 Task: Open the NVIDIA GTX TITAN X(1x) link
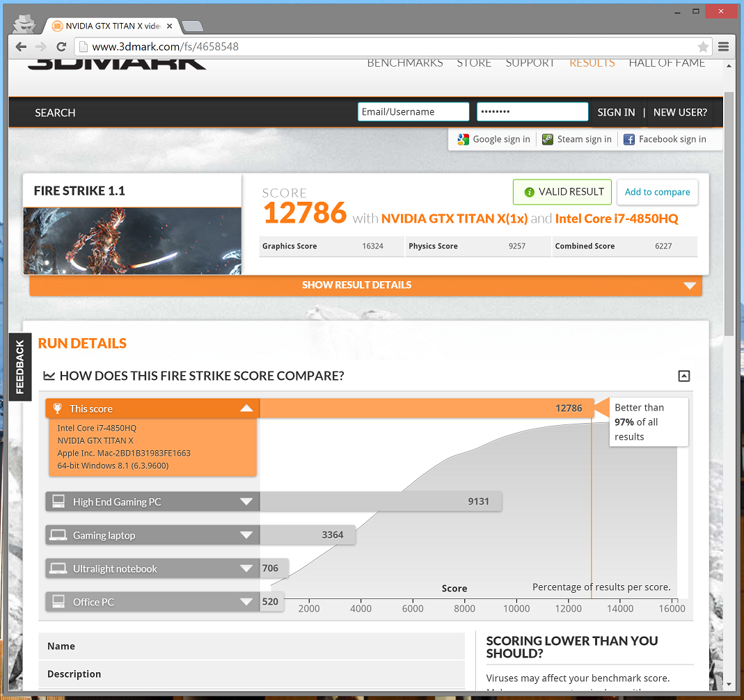coord(454,218)
